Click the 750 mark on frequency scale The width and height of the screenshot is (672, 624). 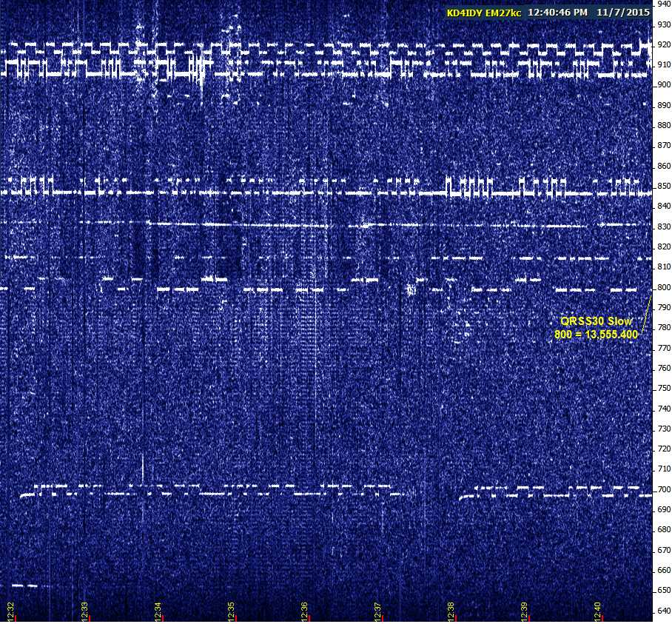(664, 389)
